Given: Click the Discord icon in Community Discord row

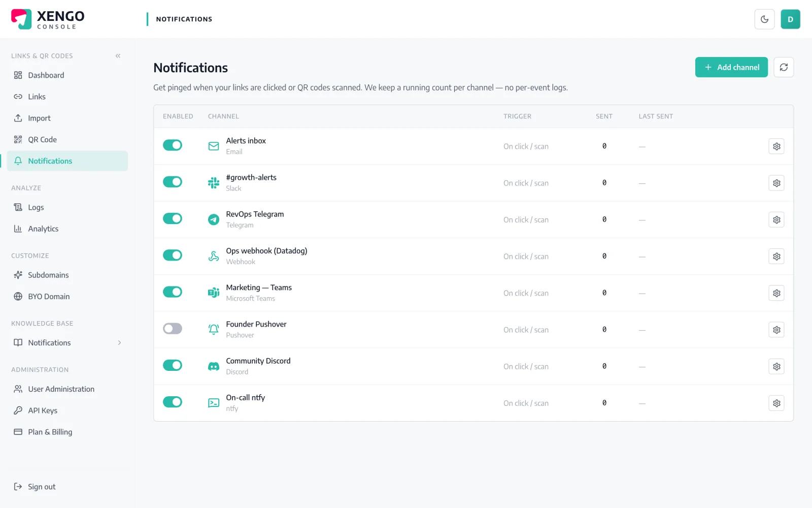Looking at the screenshot, I should pyautogui.click(x=214, y=366).
